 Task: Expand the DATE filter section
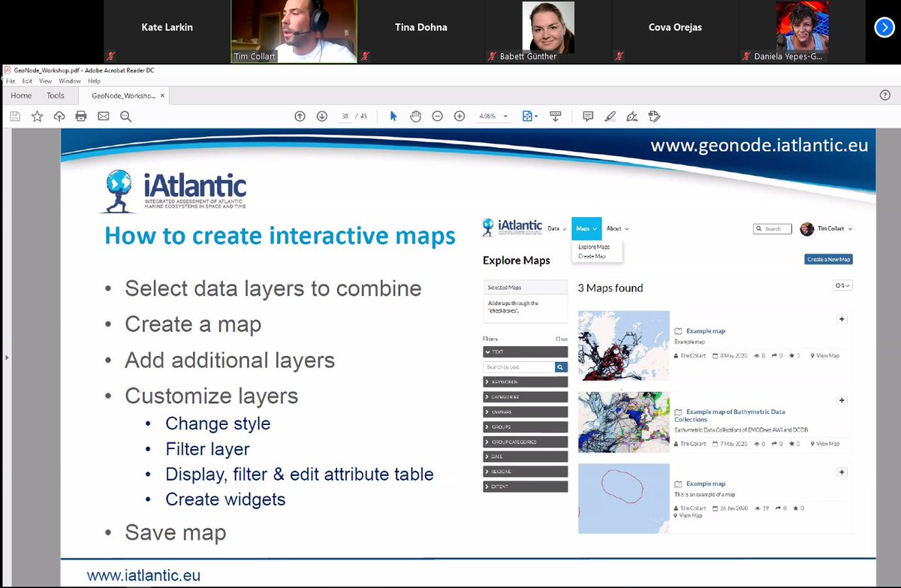pyautogui.click(x=526, y=457)
